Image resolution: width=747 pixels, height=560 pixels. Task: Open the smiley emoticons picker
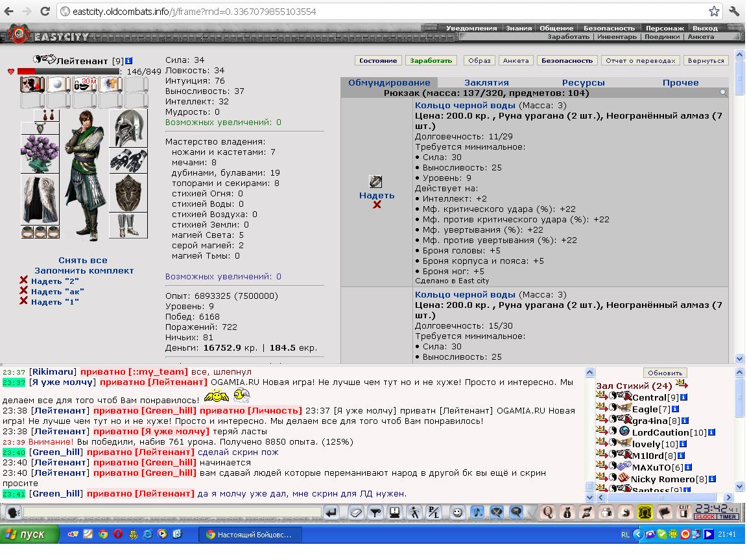click(x=457, y=513)
